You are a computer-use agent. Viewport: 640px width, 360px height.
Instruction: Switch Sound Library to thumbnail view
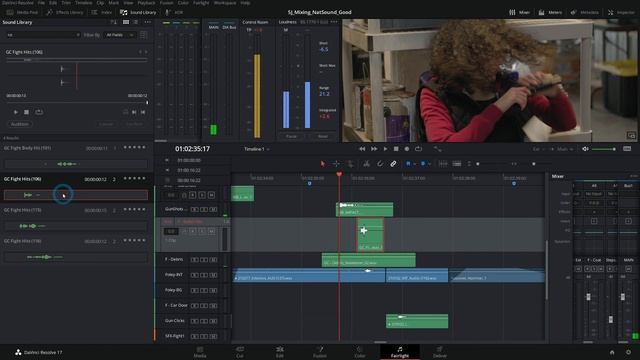tap(126, 22)
